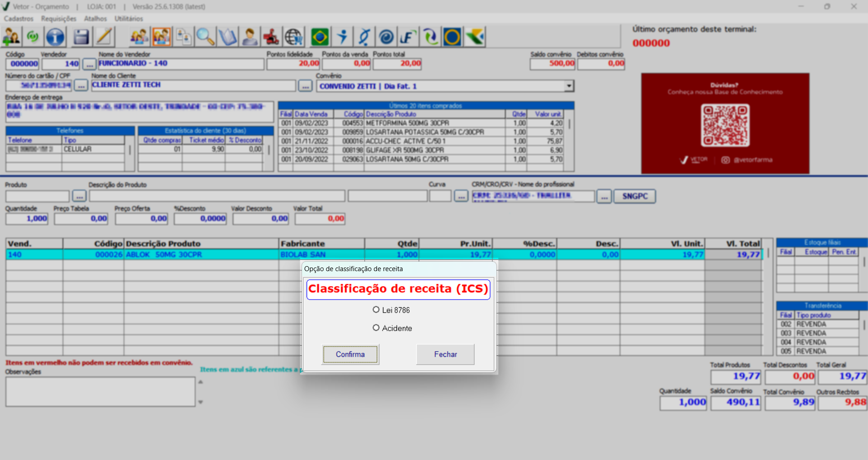Click the document copy icon

[x=184, y=37]
